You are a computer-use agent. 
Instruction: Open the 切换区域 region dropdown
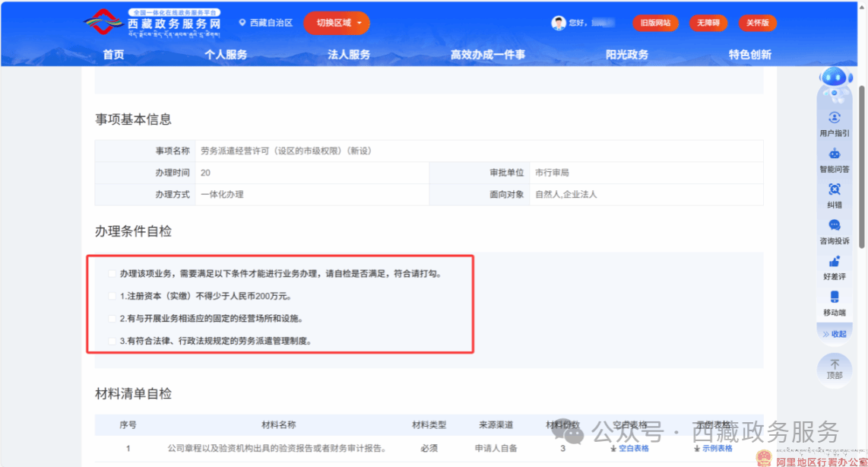click(x=337, y=23)
